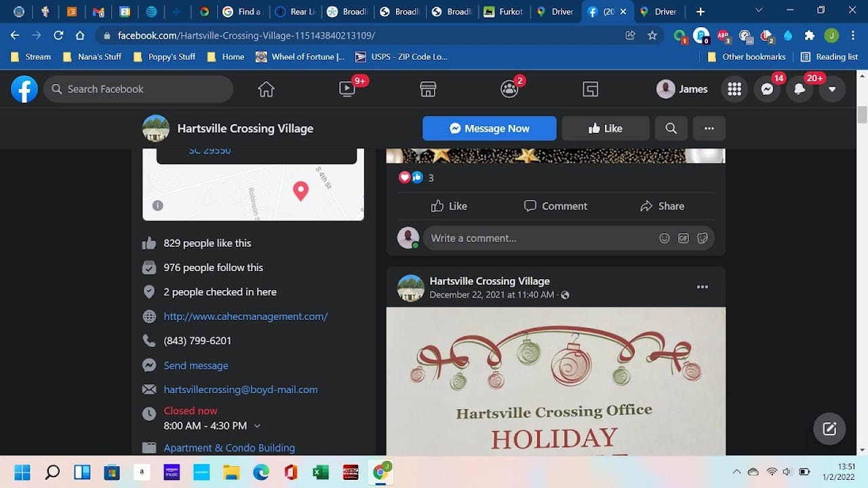This screenshot has height=488, width=868.
Task: Open Facebook Watch videos icon
Action: pos(347,89)
